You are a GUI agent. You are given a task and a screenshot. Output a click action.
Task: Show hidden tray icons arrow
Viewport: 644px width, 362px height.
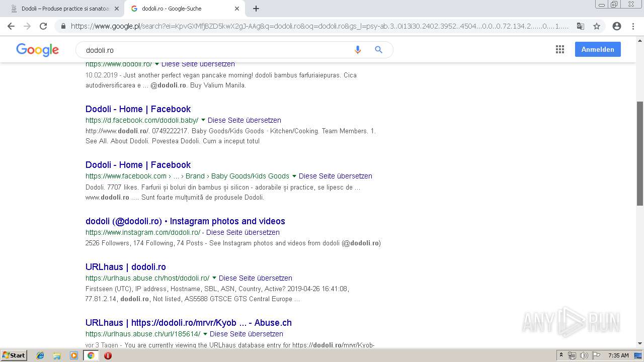(561, 355)
